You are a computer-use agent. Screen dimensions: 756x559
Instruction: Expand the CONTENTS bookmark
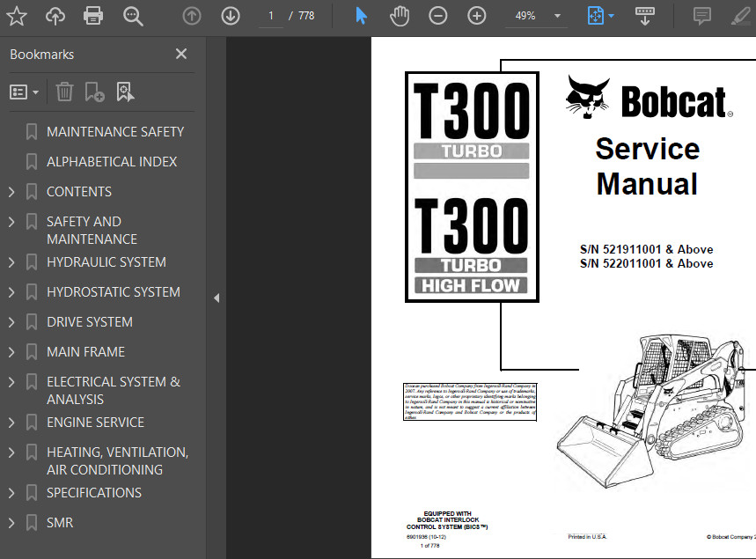11,192
